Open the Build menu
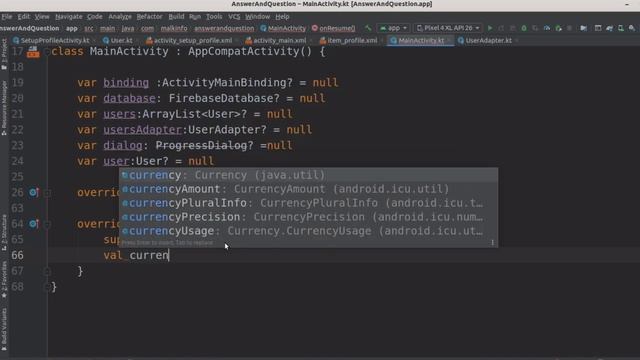 coord(176,17)
